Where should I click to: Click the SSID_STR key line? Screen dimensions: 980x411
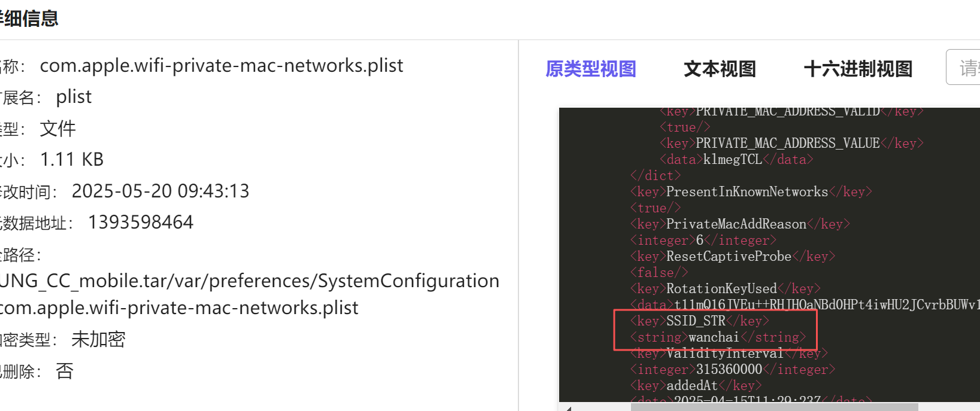click(699, 321)
